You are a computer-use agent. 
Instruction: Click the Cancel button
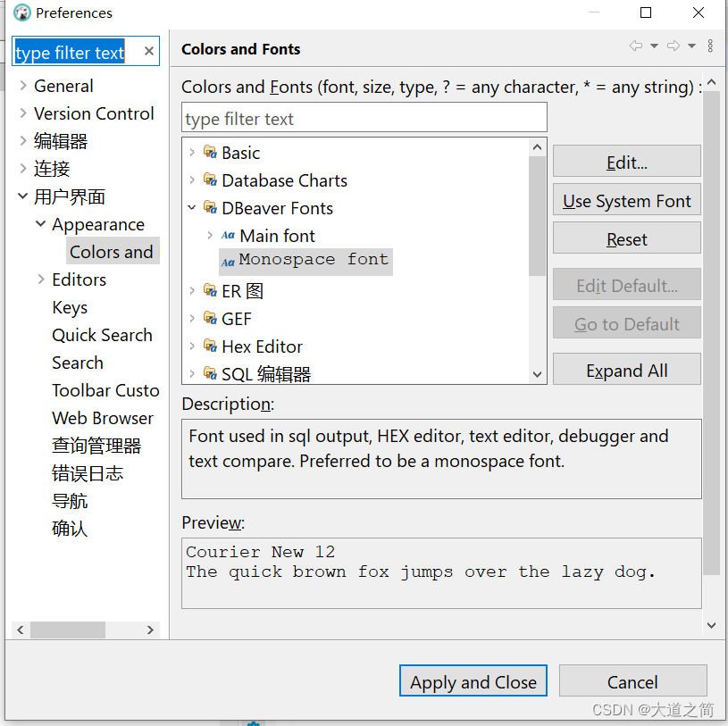tap(632, 681)
